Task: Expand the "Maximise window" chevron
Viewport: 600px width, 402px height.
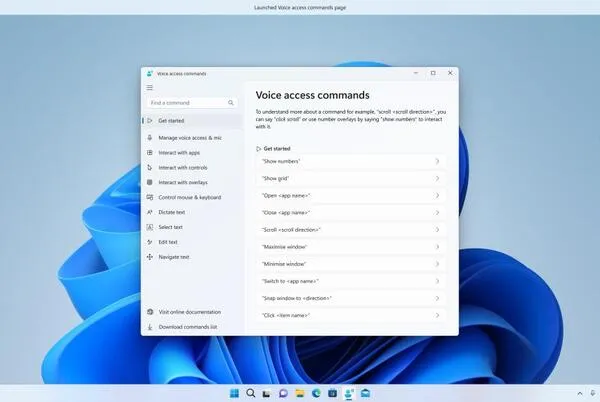Action: [437, 247]
